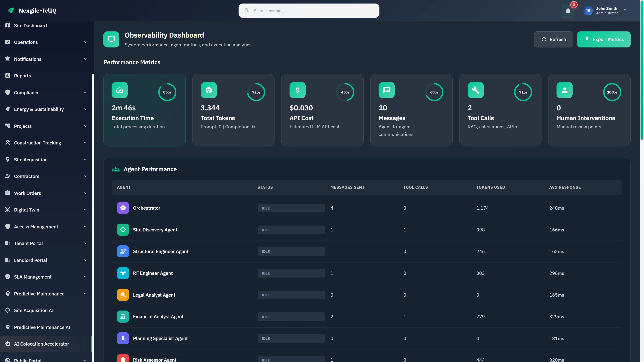Select the RF Engineer Agent icon

coord(123,273)
